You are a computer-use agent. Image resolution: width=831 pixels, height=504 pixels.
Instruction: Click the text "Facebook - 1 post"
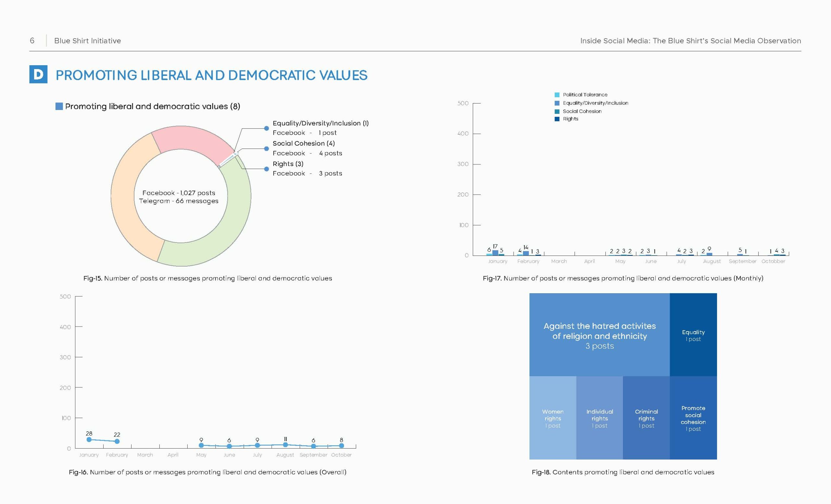click(x=304, y=133)
